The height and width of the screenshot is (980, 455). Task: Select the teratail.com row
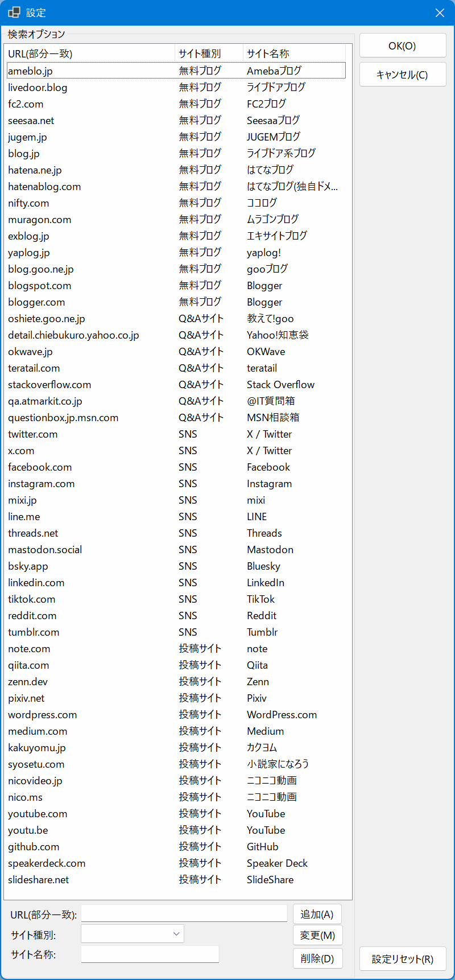point(176,368)
